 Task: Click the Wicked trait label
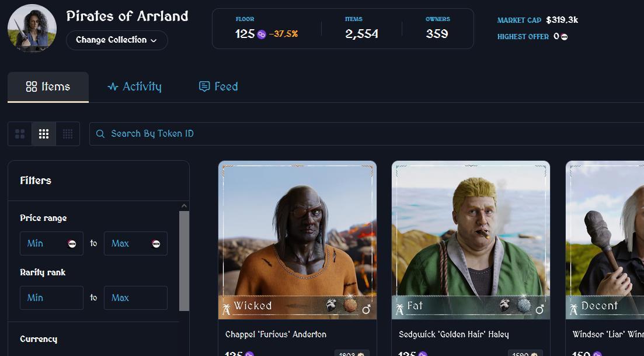tap(253, 306)
